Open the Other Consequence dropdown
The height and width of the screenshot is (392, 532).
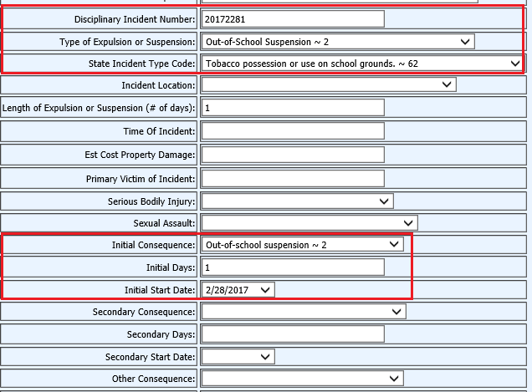(x=302, y=379)
